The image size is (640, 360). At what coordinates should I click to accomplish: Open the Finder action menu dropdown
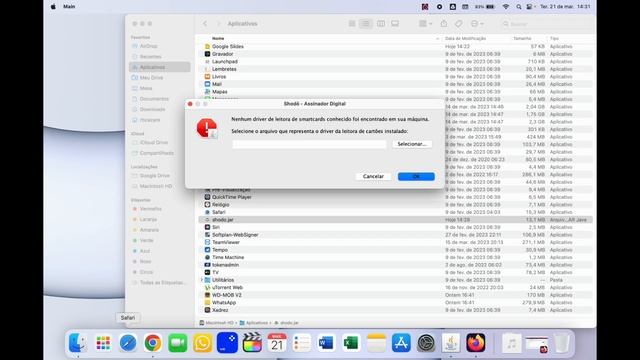click(477, 24)
